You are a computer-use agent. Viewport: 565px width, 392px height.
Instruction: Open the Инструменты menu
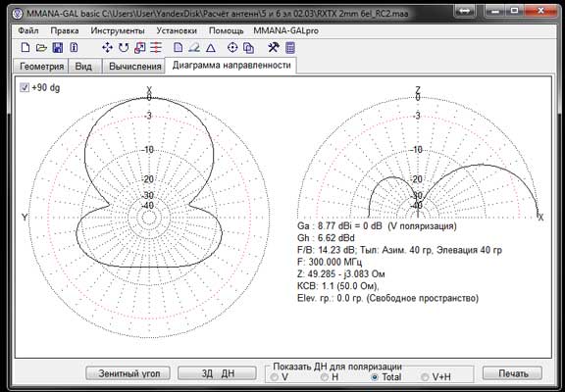[x=118, y=31]
